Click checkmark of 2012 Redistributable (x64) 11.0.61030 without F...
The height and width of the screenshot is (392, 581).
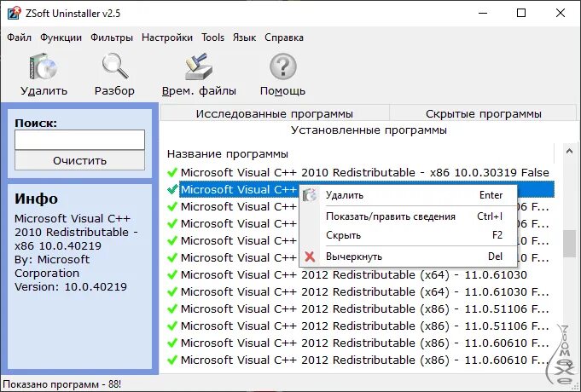coord(172,274)
